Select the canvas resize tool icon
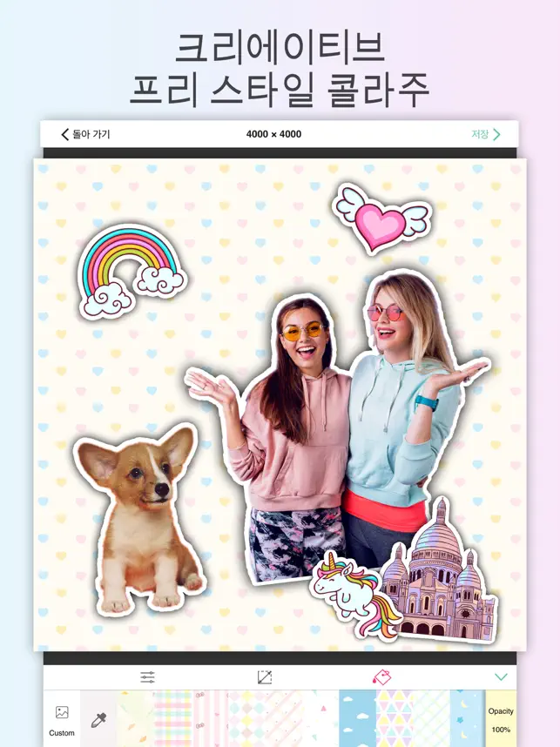The image size is (560, 747). click(265, 677)
